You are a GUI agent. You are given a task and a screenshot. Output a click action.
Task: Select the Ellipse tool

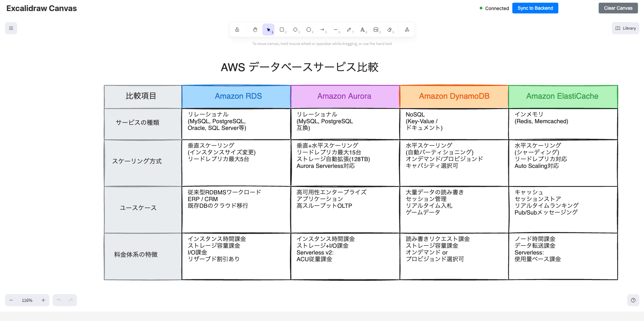tap(309, 30)
